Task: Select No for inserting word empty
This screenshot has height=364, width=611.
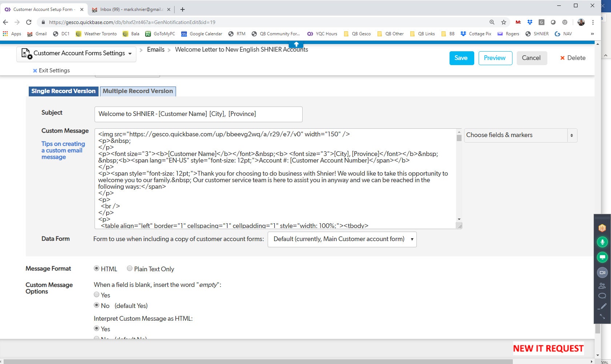Action: 96,305
